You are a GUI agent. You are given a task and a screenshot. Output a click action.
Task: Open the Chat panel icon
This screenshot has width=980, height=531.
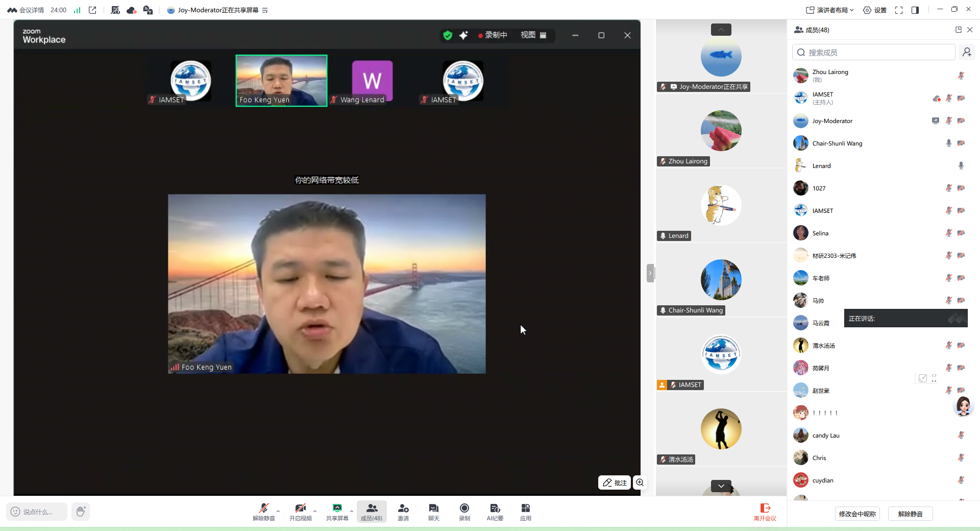coord(433,511)
